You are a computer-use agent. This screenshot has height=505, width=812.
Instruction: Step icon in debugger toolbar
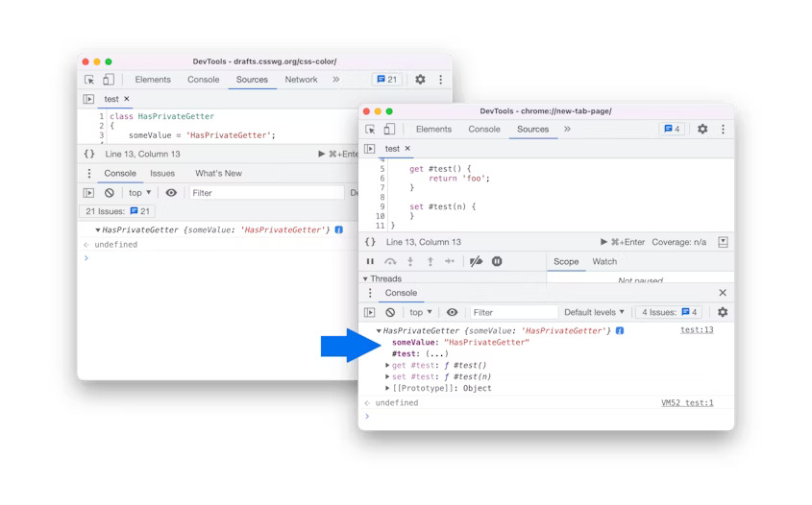coord(450,261)
